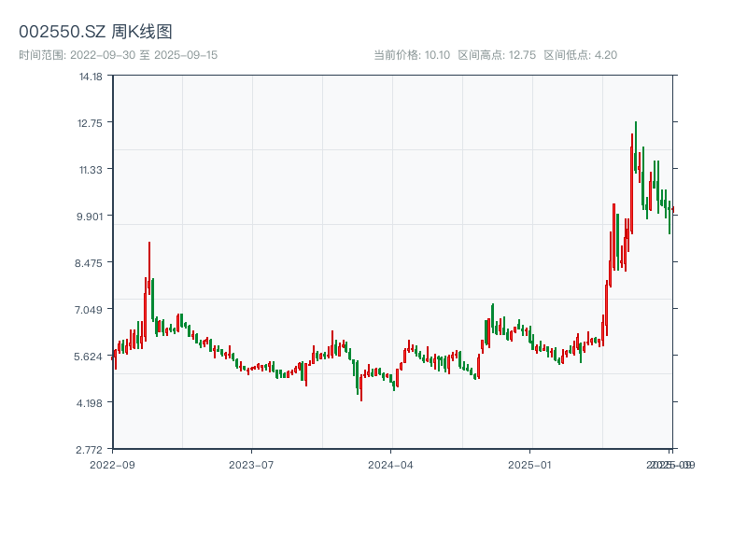
Task: Click the y-axis value 12.75
Action: [90, 123]
